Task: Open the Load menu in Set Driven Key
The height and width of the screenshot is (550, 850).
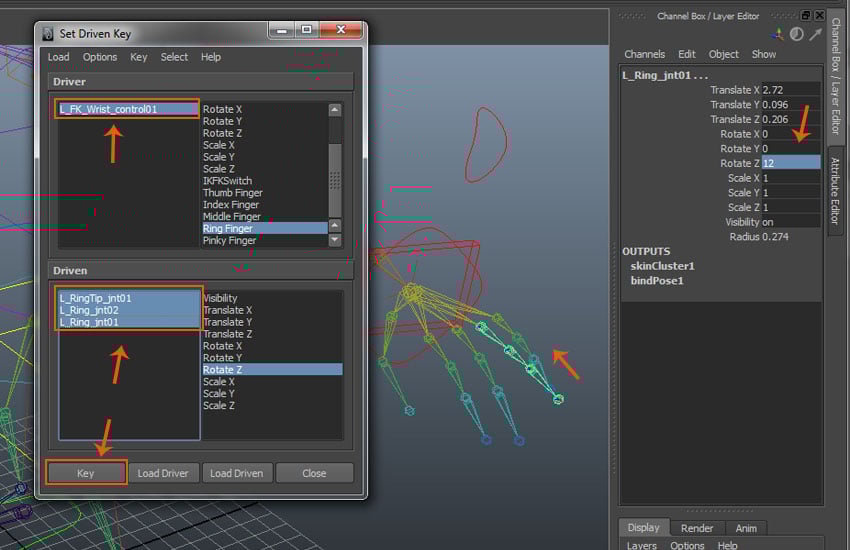Action: point(58,57)
